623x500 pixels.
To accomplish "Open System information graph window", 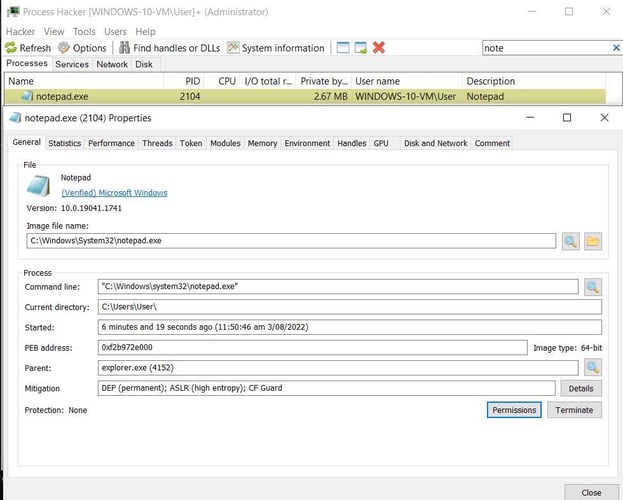I will click(276, 48).
